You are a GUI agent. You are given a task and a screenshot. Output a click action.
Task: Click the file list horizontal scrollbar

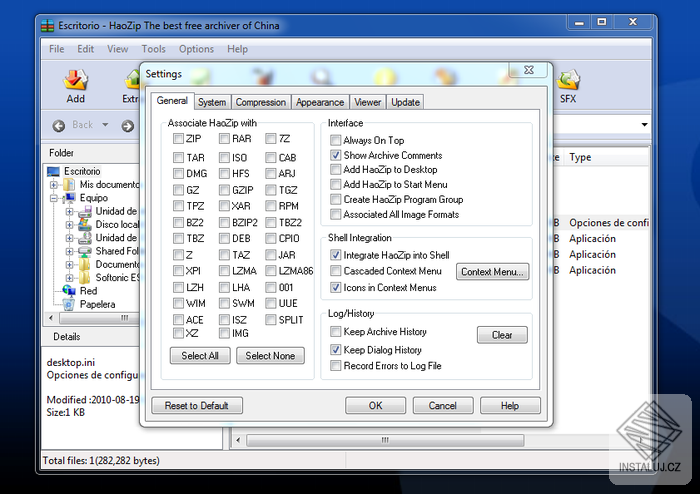click(385, 440)
